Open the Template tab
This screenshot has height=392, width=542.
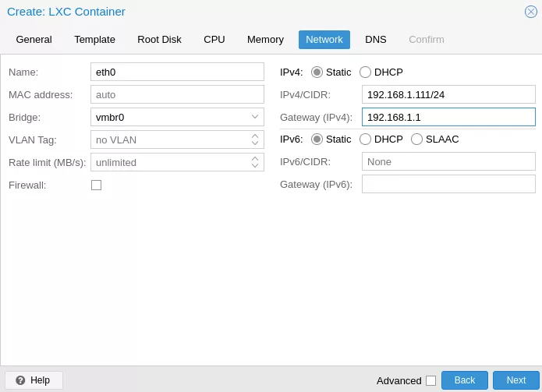point(94,40)
